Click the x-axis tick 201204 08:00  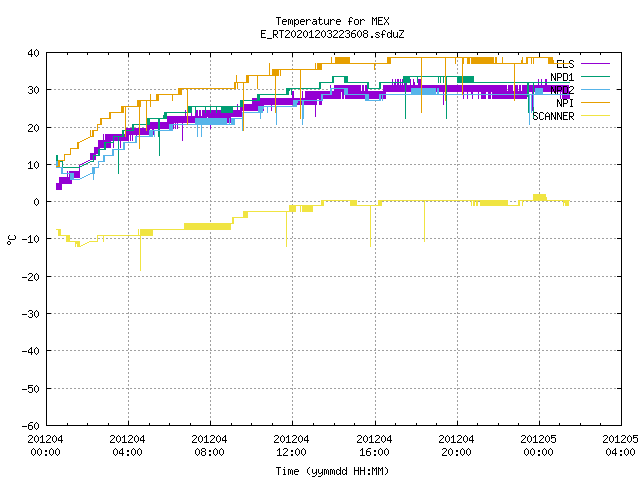click(209, 446)
